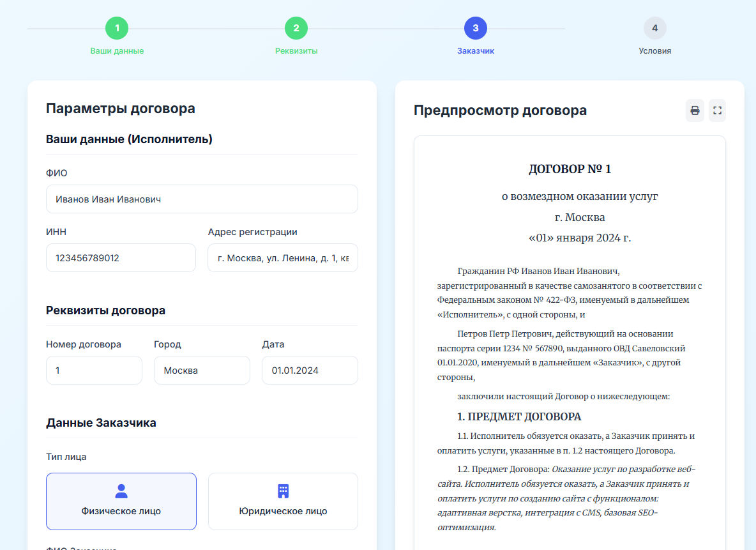Edit the Адрес регистрации field
Image resolution: width=756 pixels, height=550 pixels.
coord(282,258)
